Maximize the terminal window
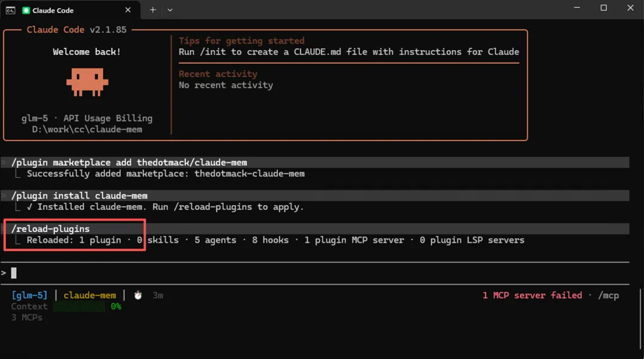644x359 pixels. click(x=603, y=8)
